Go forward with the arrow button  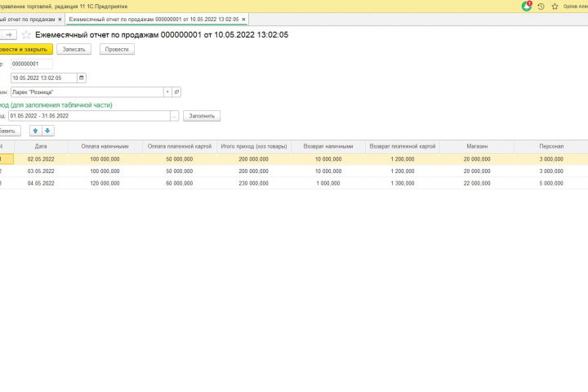click(x=9, y=35)
